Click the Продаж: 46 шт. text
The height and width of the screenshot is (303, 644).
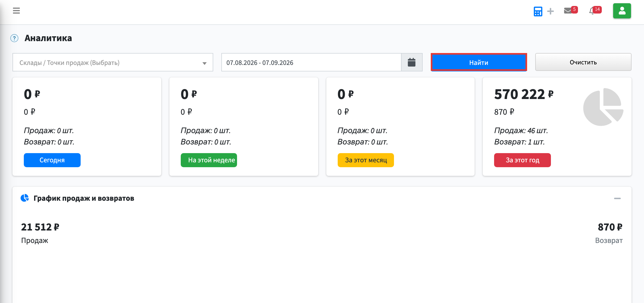pos(521,130)
